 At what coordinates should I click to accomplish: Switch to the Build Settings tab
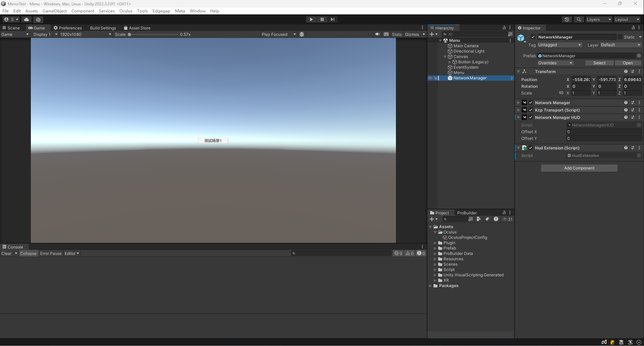103,28
